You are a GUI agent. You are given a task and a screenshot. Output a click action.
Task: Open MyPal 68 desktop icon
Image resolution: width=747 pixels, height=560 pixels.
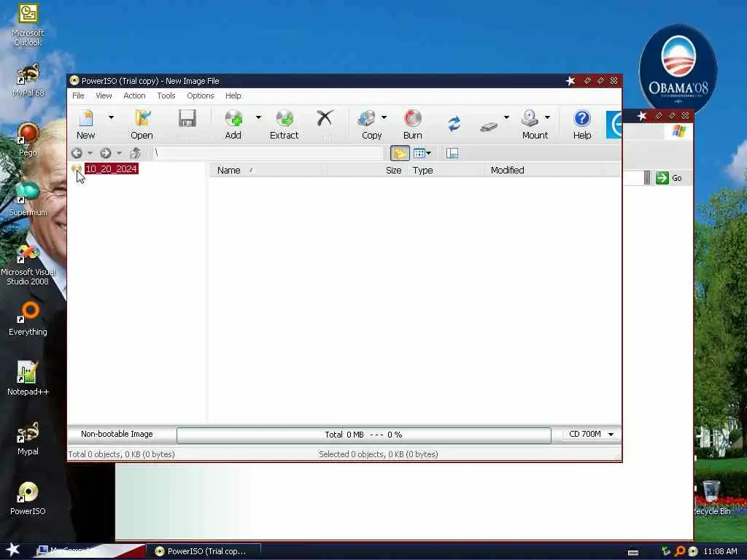pyautogui.click(x=28, y=80)
